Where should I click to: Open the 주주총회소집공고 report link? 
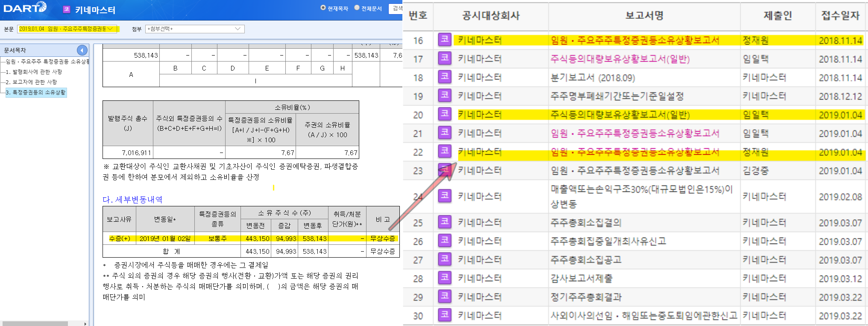(586, 259)
